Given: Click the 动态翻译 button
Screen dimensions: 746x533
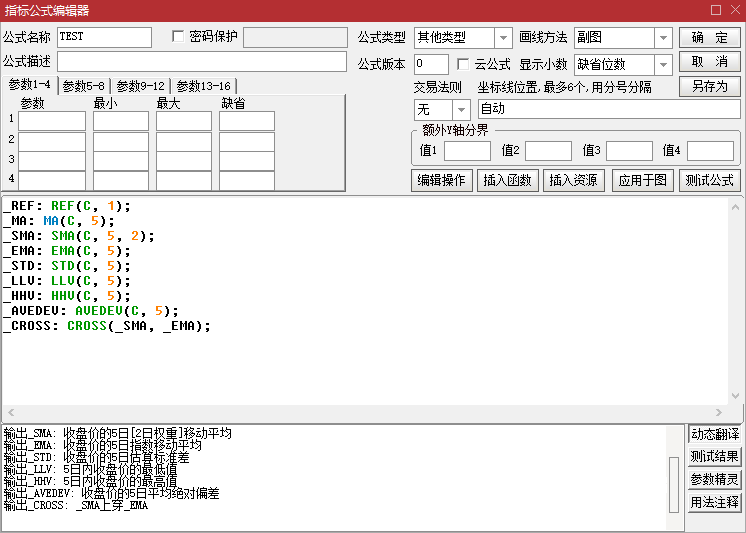Looking at the screenshot, I should pyautogui.click(x=714, y=434).
